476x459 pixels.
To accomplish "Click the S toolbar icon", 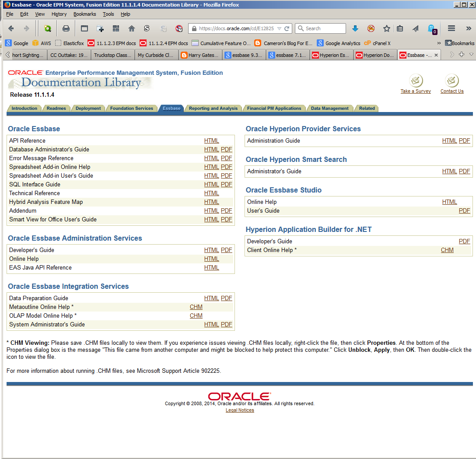I will coord(147,28).
